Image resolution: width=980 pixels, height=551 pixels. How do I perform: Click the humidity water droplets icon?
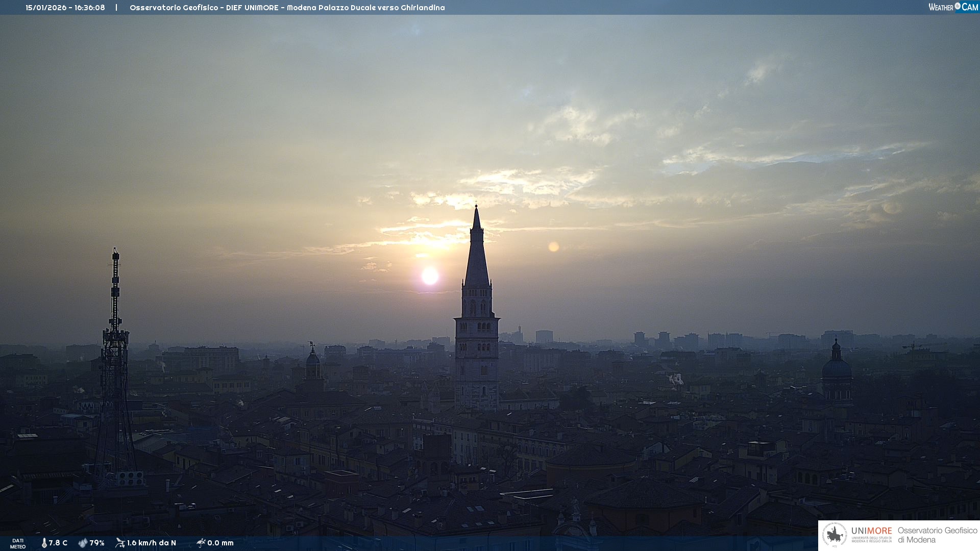click(x=82, y=543)
